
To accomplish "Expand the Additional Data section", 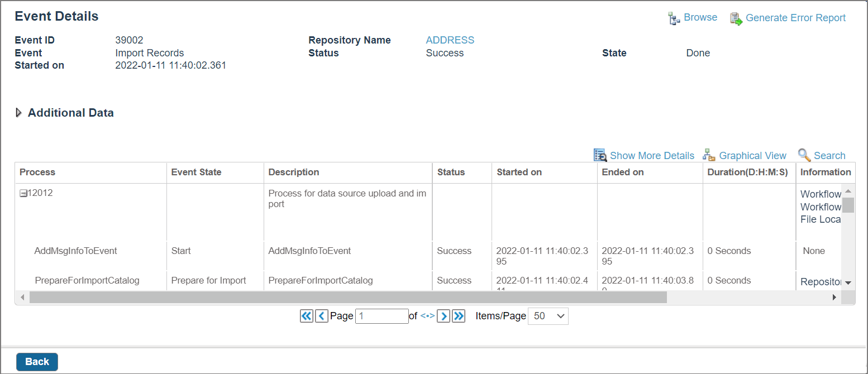I will click(19, 113).
